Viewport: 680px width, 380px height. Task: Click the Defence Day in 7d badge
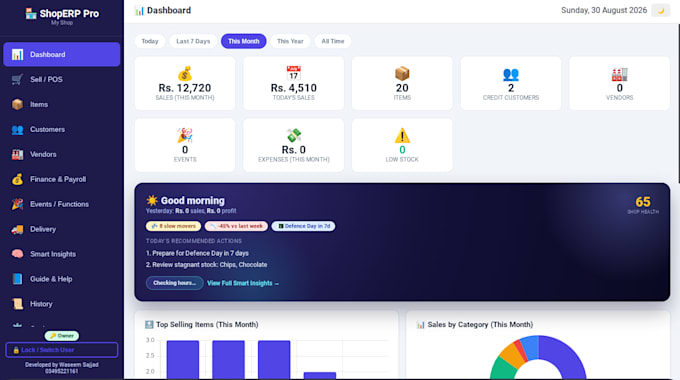(303, 226)
